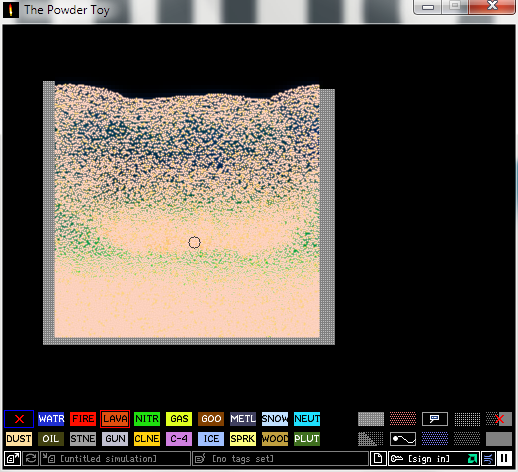The width and height of the screenshot is (518, 472).
Task: Click the untitled simulation save field
Action: point(115,459)
